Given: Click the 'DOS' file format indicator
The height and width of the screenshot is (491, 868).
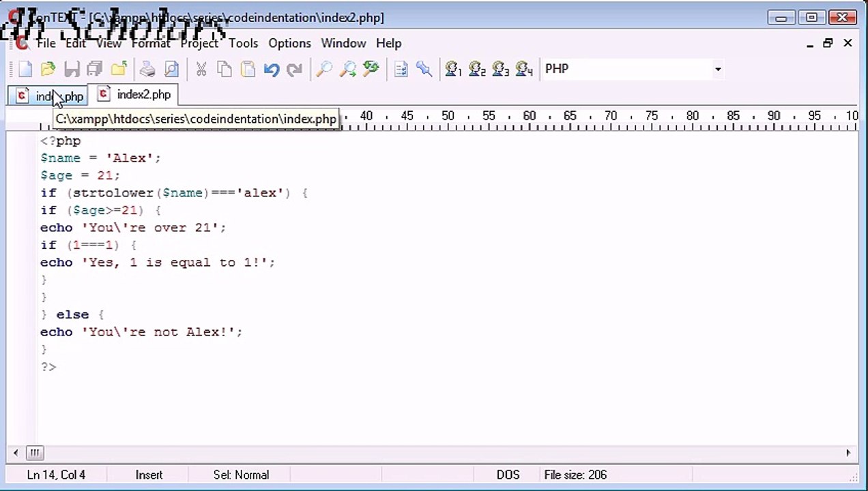Looking at the screenshot, I should click(x=508, y=475).
